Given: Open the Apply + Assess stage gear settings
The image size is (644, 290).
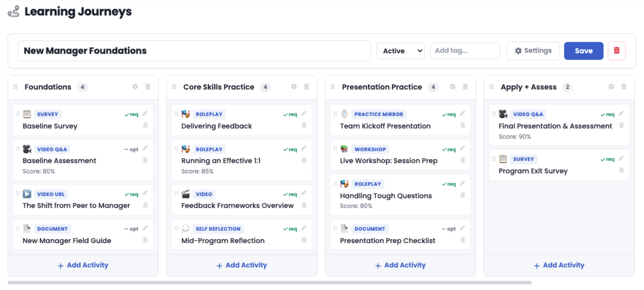Looking at the screenshot, I should pos(611,87).
